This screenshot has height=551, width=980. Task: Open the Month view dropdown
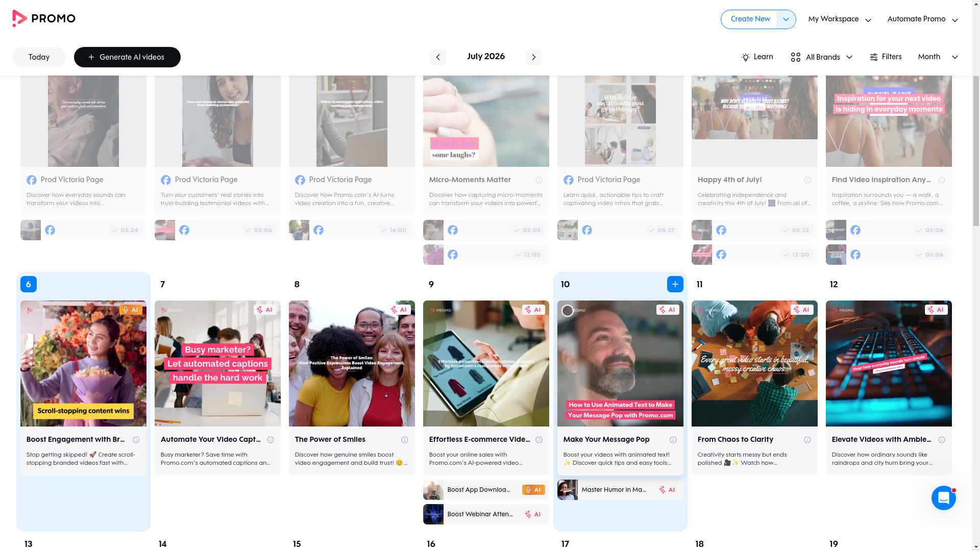(938, 57)
